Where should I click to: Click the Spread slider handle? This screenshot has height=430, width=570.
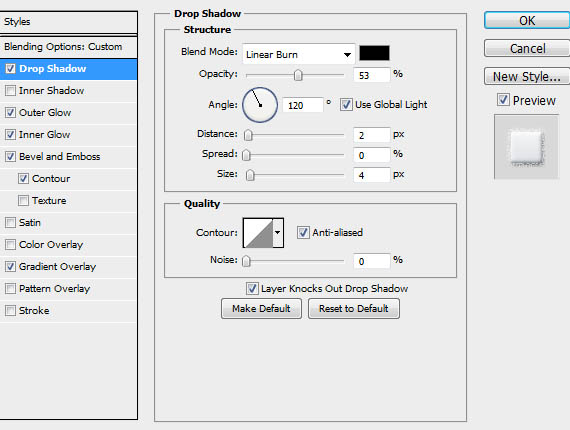point(246,155)
